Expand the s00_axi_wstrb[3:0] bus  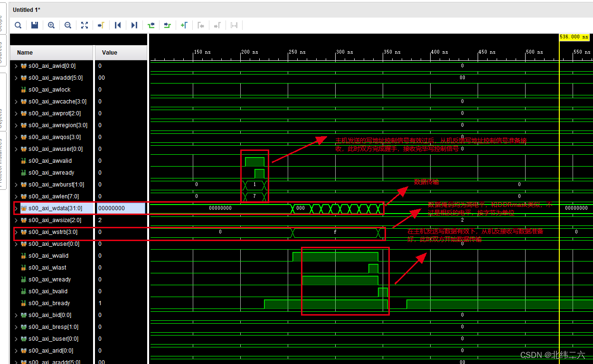tap(16, 232)
